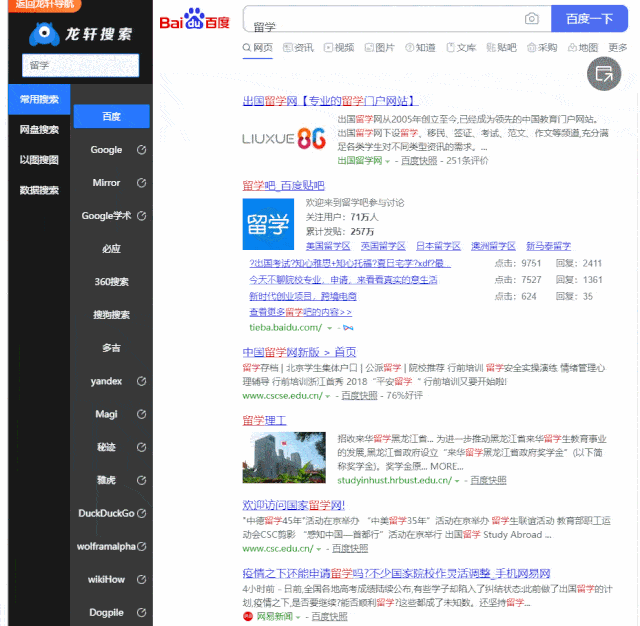Expand dropdown arrow after www.cscse.edu.cn
Screen dimensions: 640x626
coord(327,396)
